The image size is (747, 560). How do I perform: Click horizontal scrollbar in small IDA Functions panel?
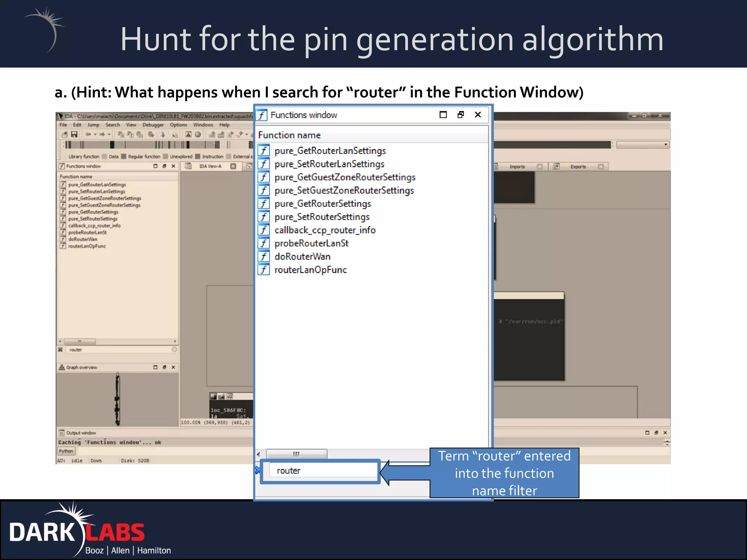117,342
